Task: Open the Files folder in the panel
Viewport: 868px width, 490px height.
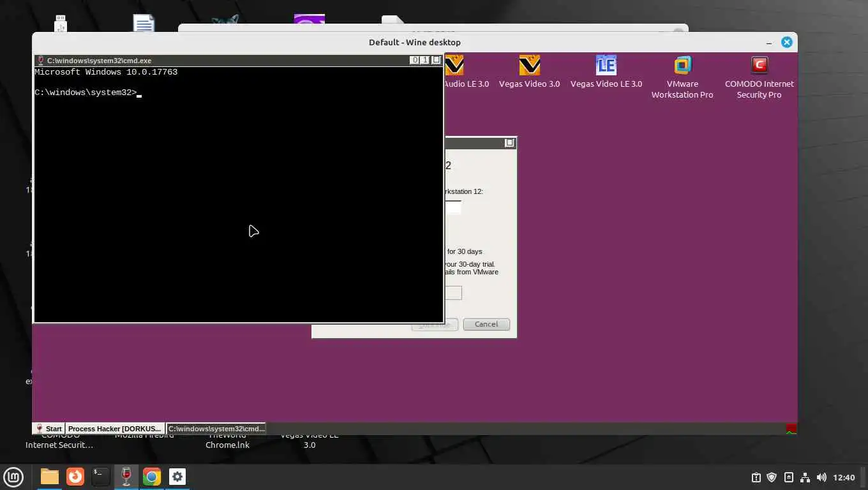Action: (x=49, y=477)
